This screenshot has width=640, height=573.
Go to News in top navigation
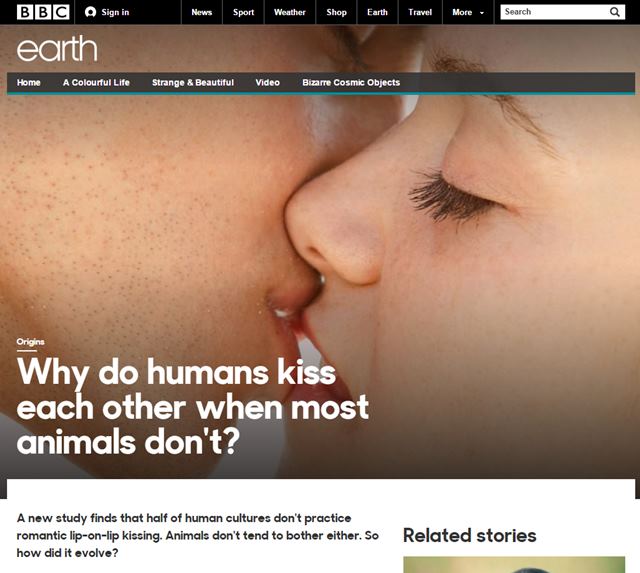[x=202, y=12]
